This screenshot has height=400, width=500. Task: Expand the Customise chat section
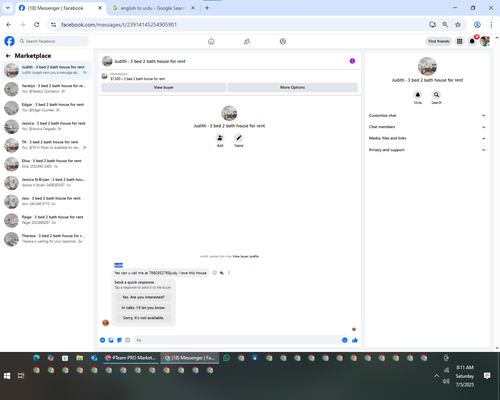pos(427,115)
